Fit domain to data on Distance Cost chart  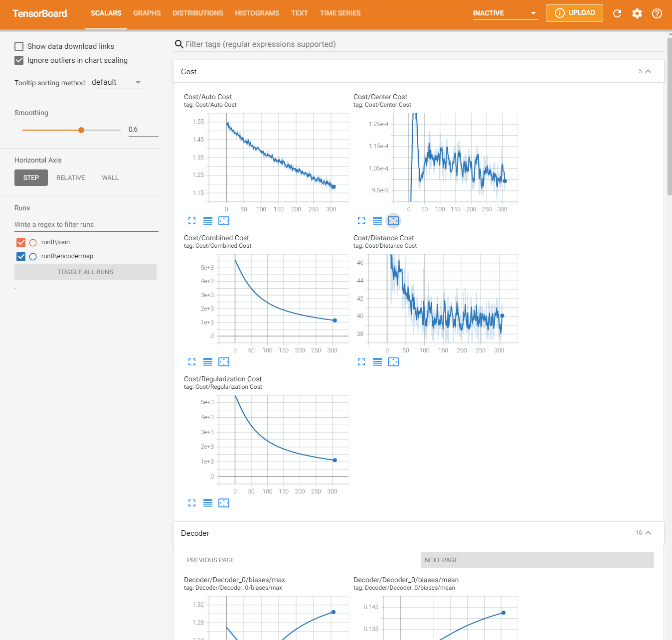(x=393, y=362)
